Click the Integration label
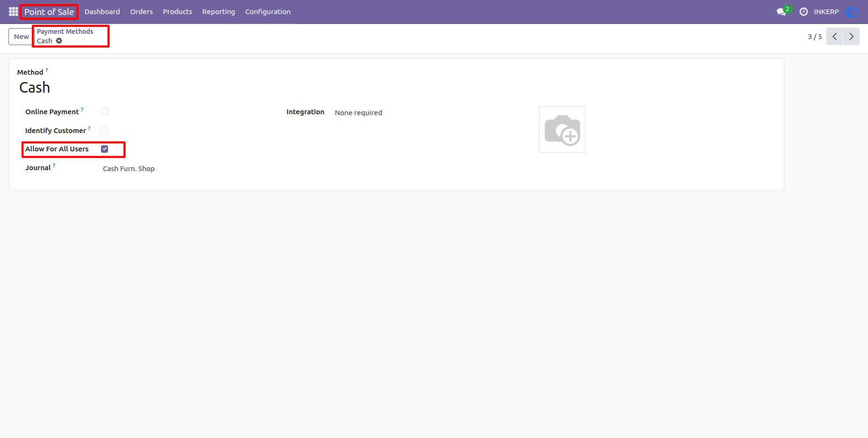The height and width of the screenshot is (438, 868). pyautogui.click(x=305, y=112)
